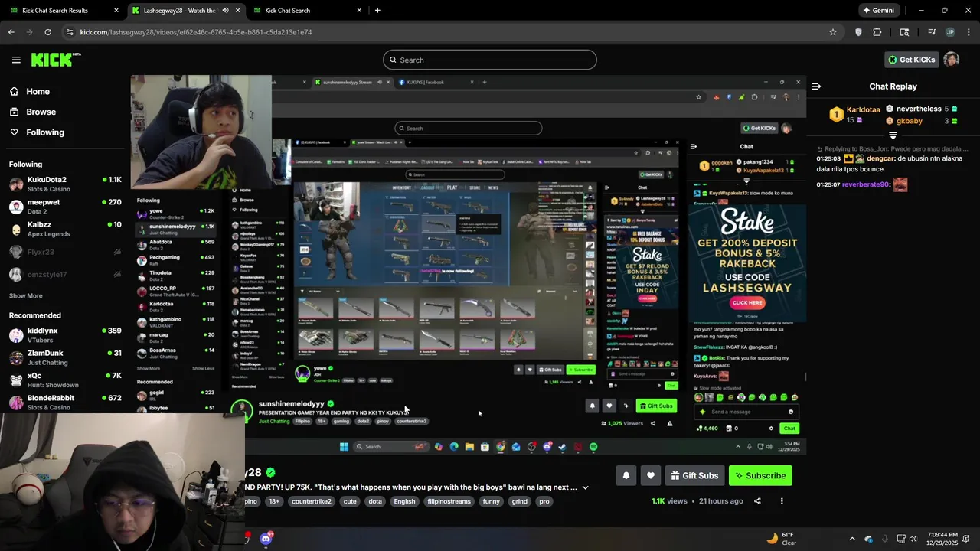Select the 18+ tag
980x551 pixels.
274,501
